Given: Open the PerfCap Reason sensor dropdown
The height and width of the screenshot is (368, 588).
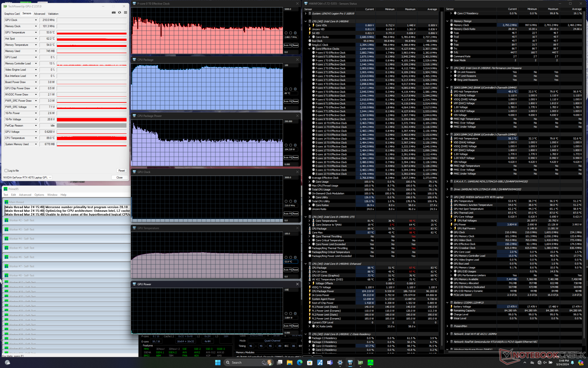Looking at the screenshot, I should click(36, 125).
